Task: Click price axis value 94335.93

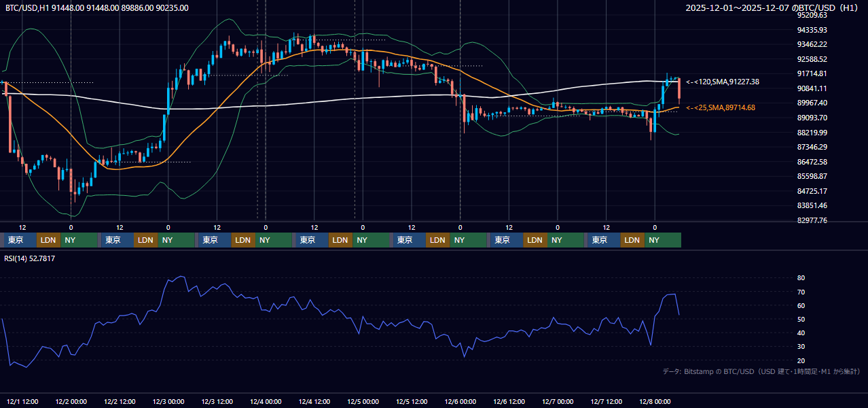Action: tap(812, 30)
